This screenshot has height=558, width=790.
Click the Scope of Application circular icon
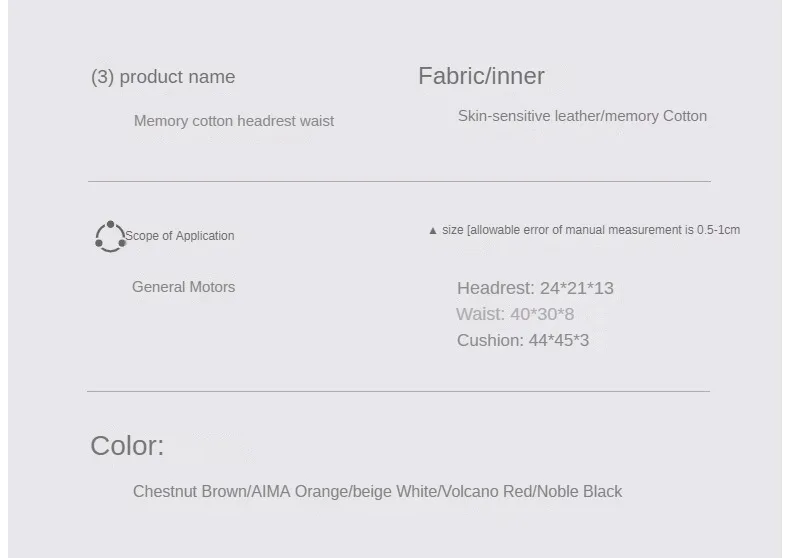[110, 237]
